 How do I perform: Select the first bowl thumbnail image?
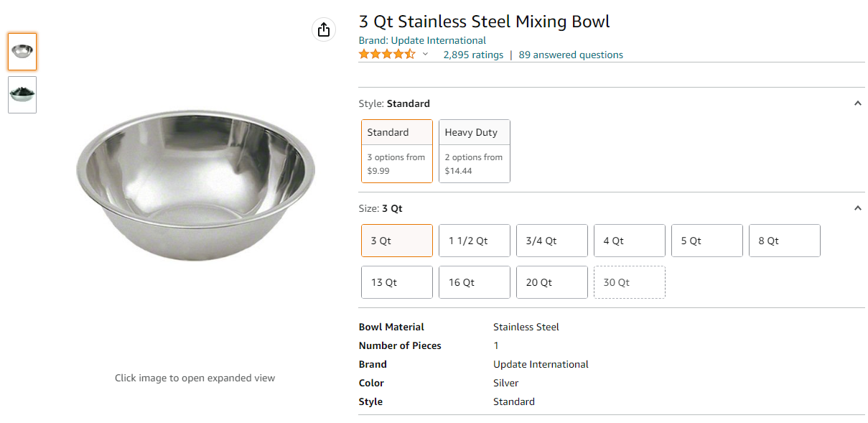coord(22,52)
